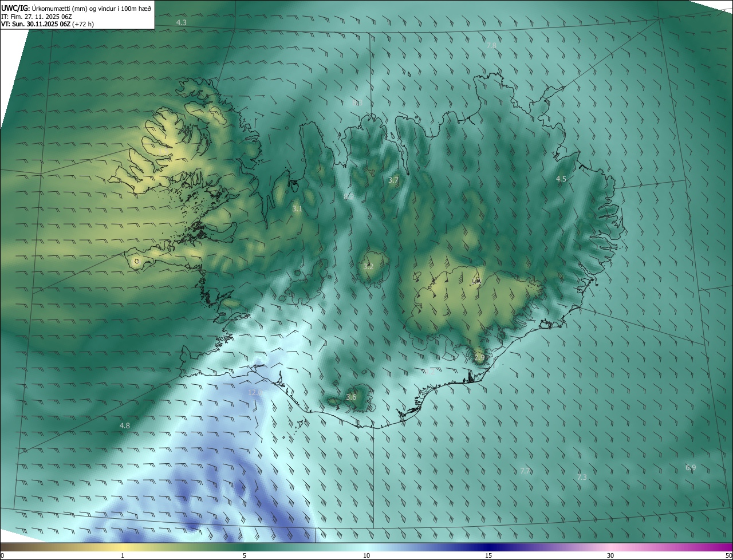Click the 2.9 value label on the map

479,357
